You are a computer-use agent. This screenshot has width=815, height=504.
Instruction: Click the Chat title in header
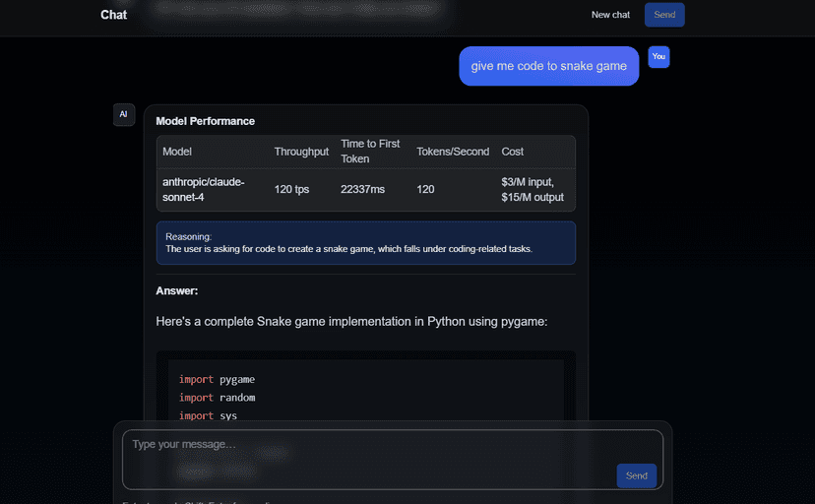click(113, 15)
